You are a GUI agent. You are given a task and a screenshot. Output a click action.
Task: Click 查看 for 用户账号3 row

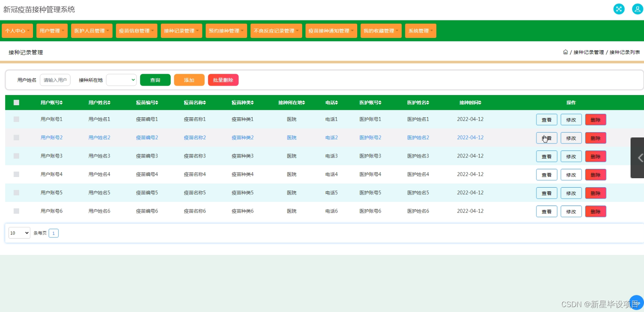pos(547,156)
